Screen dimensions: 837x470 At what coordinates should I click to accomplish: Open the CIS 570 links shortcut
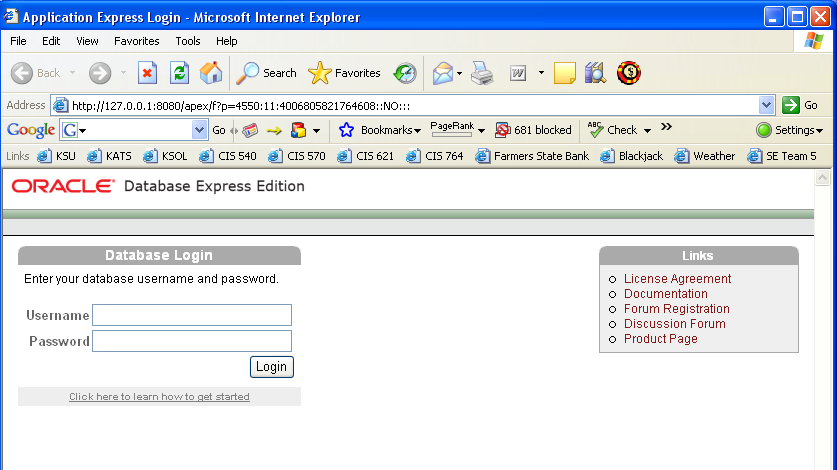[296, 156]
